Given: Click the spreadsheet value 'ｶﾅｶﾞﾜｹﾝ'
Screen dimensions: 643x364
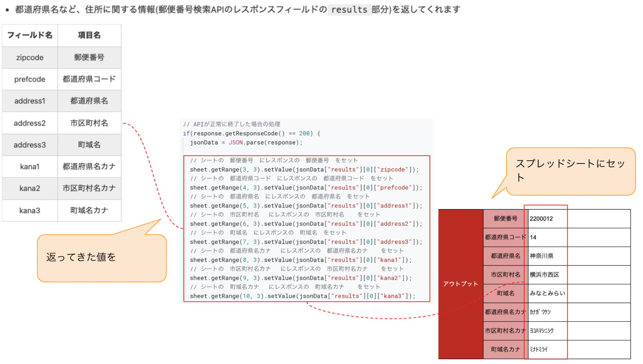Looking at the screenshot, I should tap(540, 312).
